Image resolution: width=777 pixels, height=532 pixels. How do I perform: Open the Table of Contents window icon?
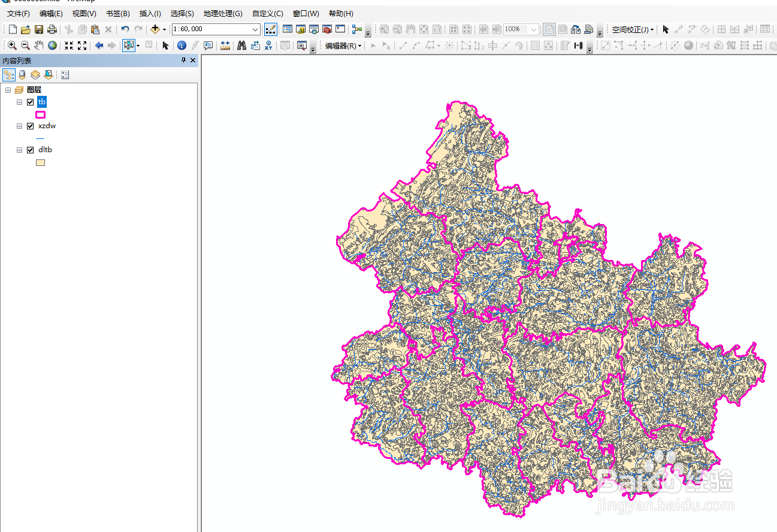pos(288,29)
